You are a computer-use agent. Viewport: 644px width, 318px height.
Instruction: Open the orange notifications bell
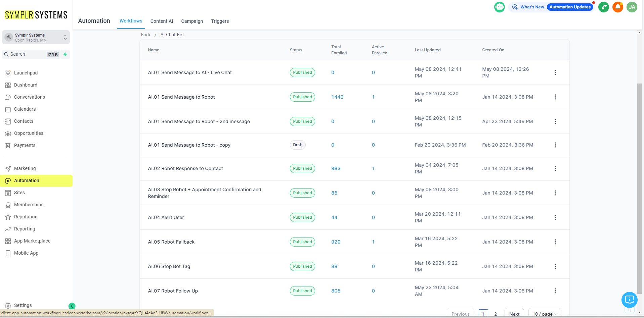coord(617,7)
